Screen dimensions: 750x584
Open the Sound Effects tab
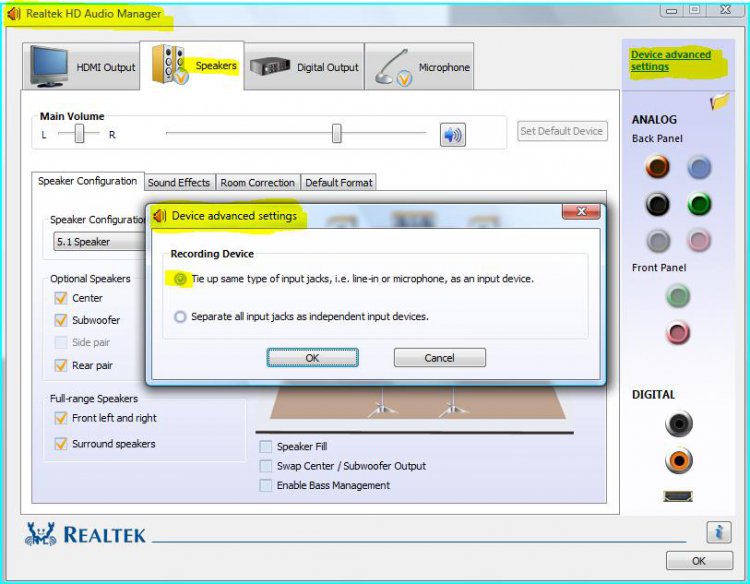[x=179, y=183]
